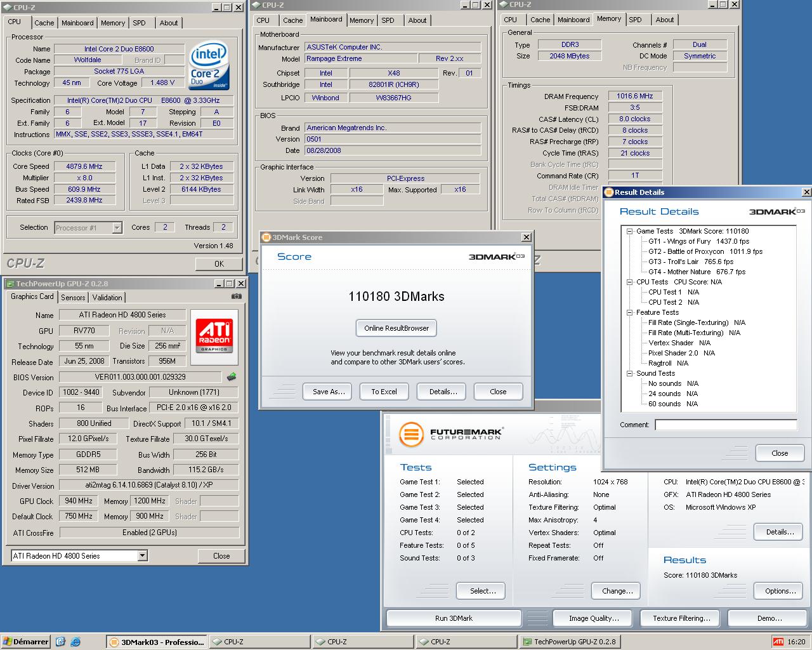This screenshot has width=812, height=650.
Task: Open the Internet Explorer quick launch icon
Action: (75, 642)
